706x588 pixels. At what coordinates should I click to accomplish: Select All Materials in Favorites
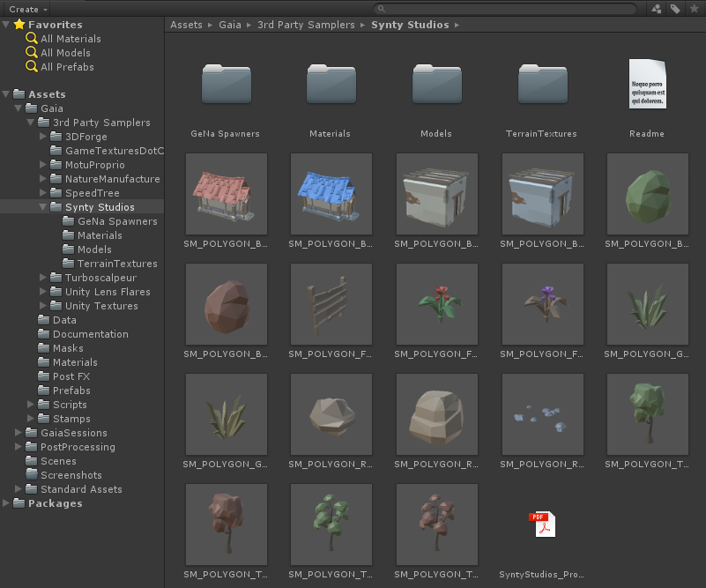[71, 39]
